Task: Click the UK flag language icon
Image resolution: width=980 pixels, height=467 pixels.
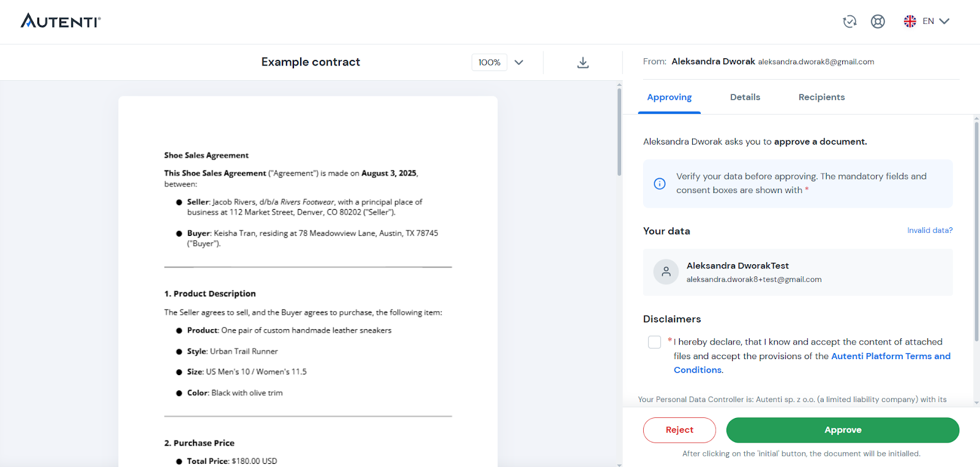Action: coord(910,21)
